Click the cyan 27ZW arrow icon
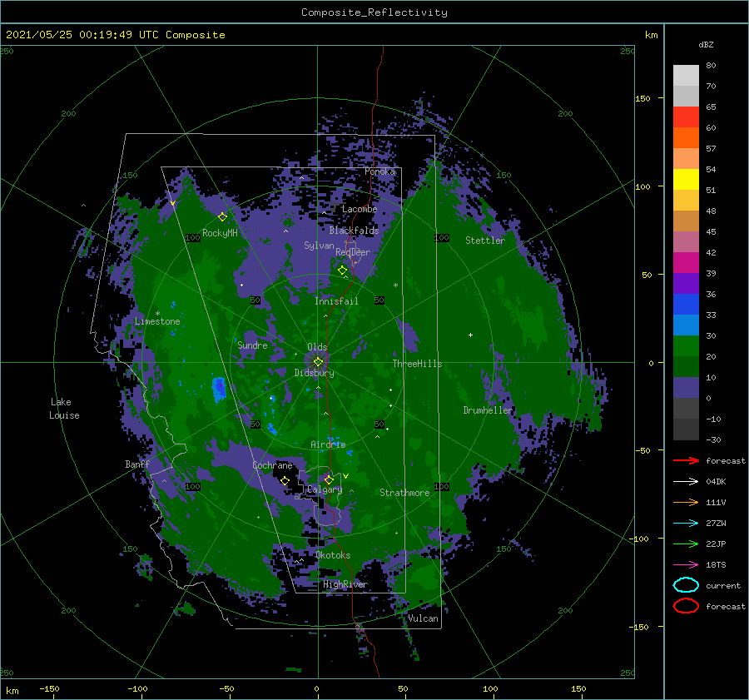The image size is (749, 700). coord(686,524)
